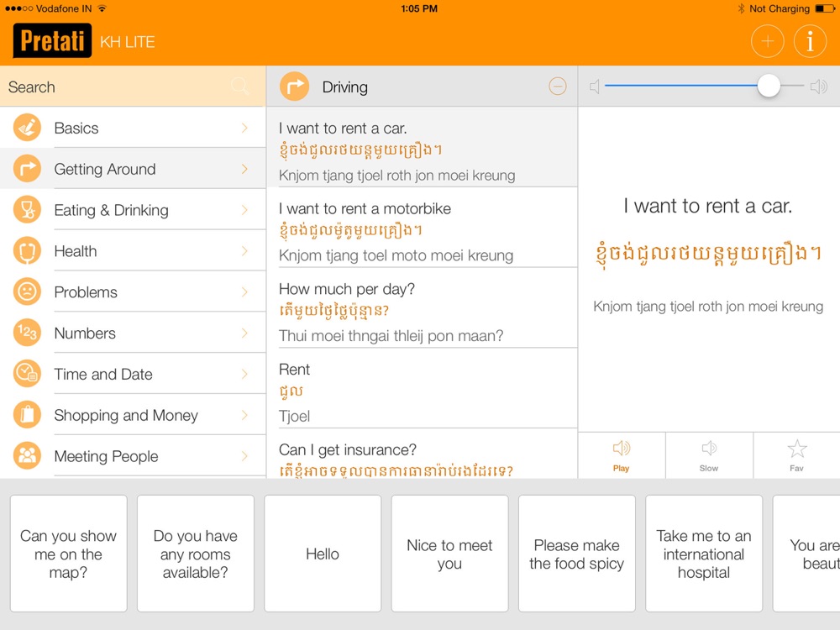Screen dimensions: 840x630
Task: Collapse the Driving section with minus button
Action: click(558, 87)
